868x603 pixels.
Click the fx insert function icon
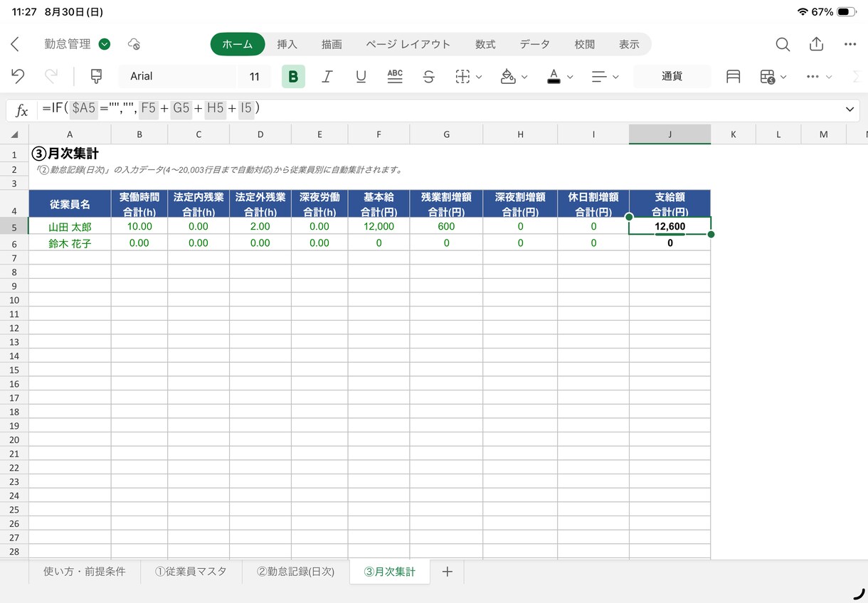pos(22,110)
